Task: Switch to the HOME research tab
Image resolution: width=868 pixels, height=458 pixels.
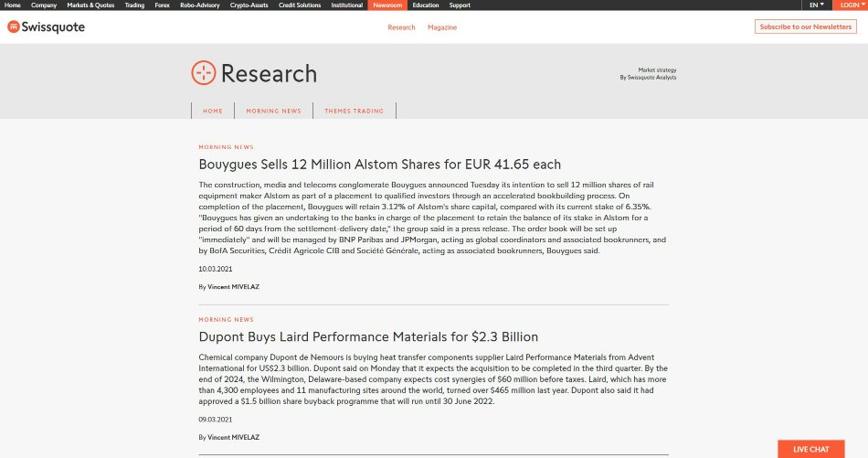Action: 213,111
